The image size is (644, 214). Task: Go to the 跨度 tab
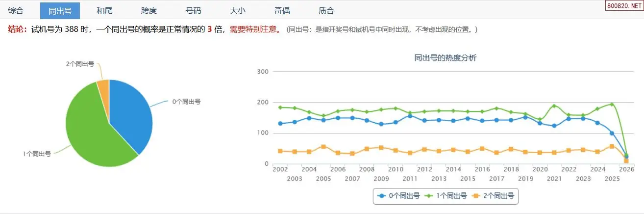(x=149, y=10)
